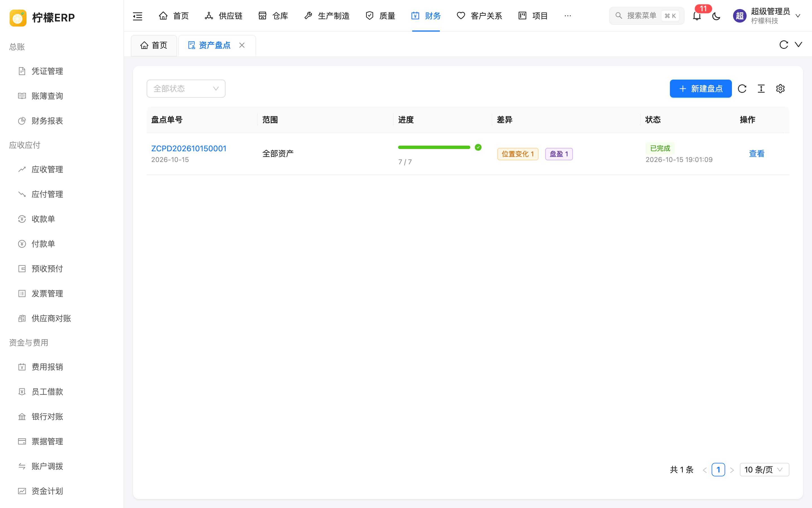Go to page 1 in pagination
The height and width of the screenshot is (508, 812).
click(718, 470)
